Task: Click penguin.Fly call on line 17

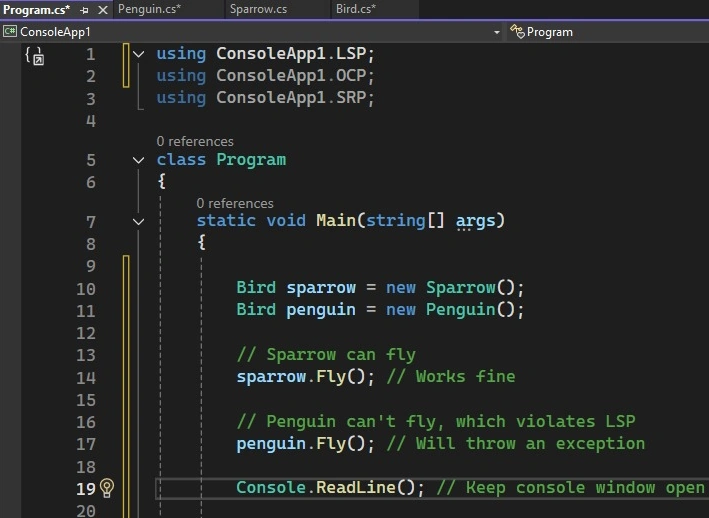Action: click(305, 443)
